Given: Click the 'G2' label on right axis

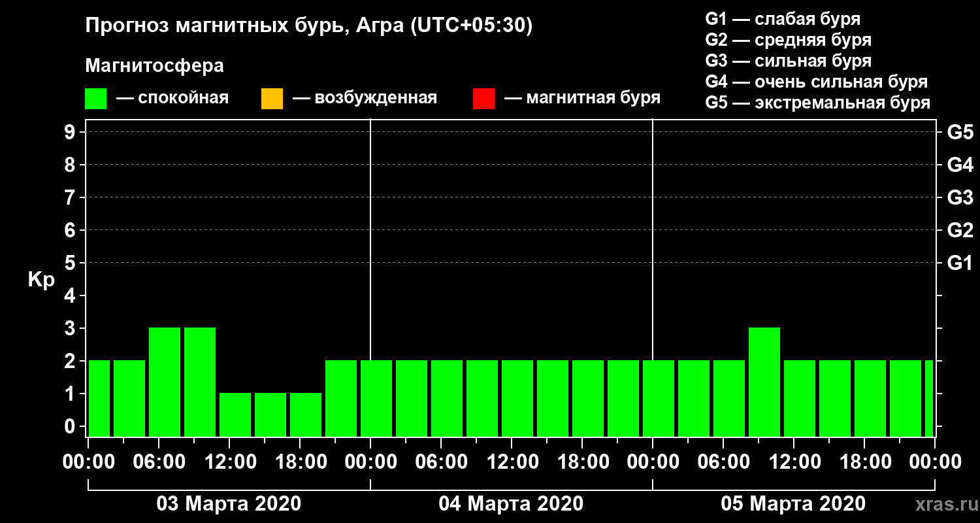Looking at the screenshot, I should (x=960, y=230).
